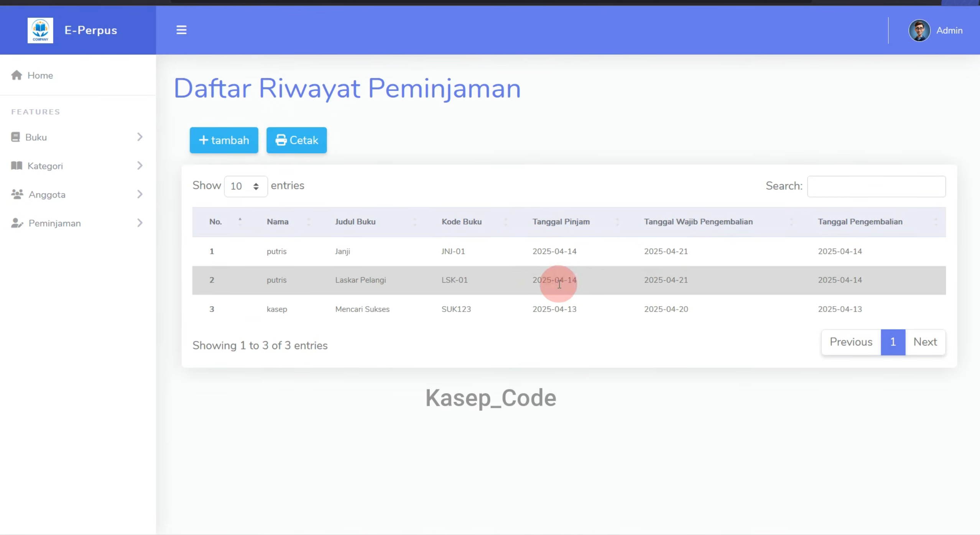Expand the Anggota menu chevron

click(140, 194)
